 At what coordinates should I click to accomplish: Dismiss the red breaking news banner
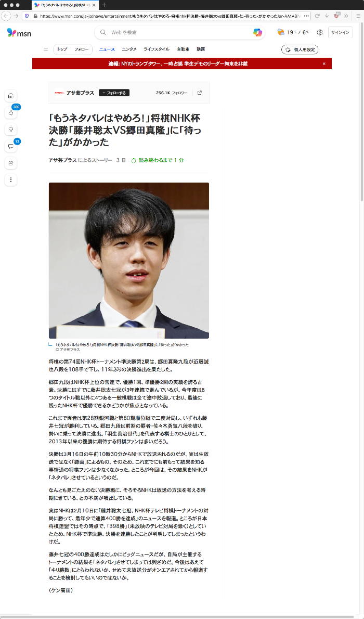tap(324, 63)
